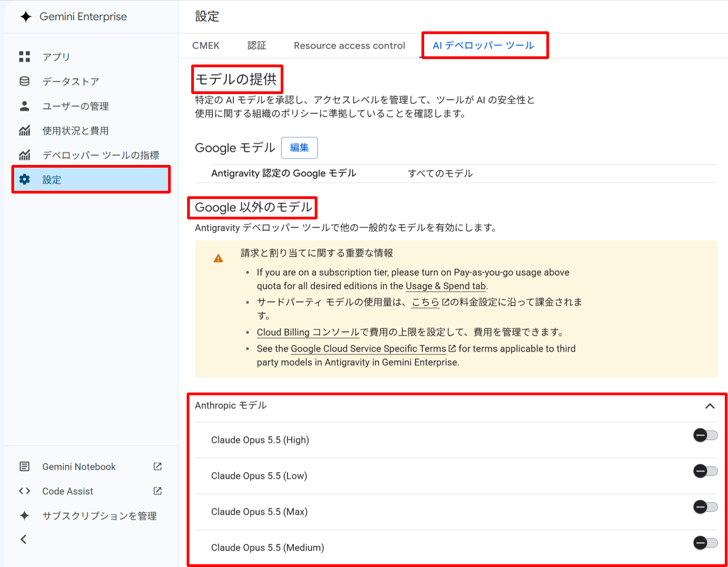Screen dimensions: 728x567
Task: Open デベロッパー ツールの指標 in the sidebar
Action: coord(101,155)
